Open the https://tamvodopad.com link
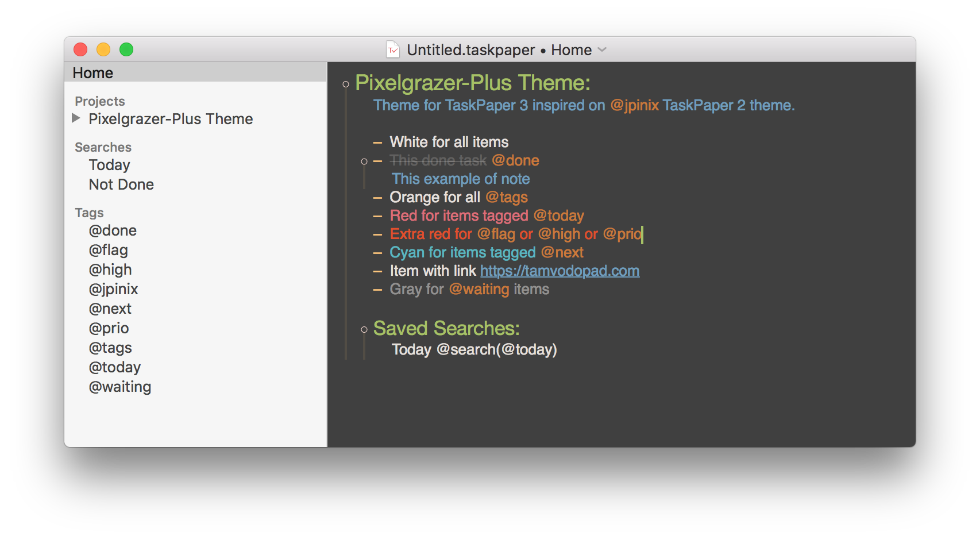 point(560,271)
